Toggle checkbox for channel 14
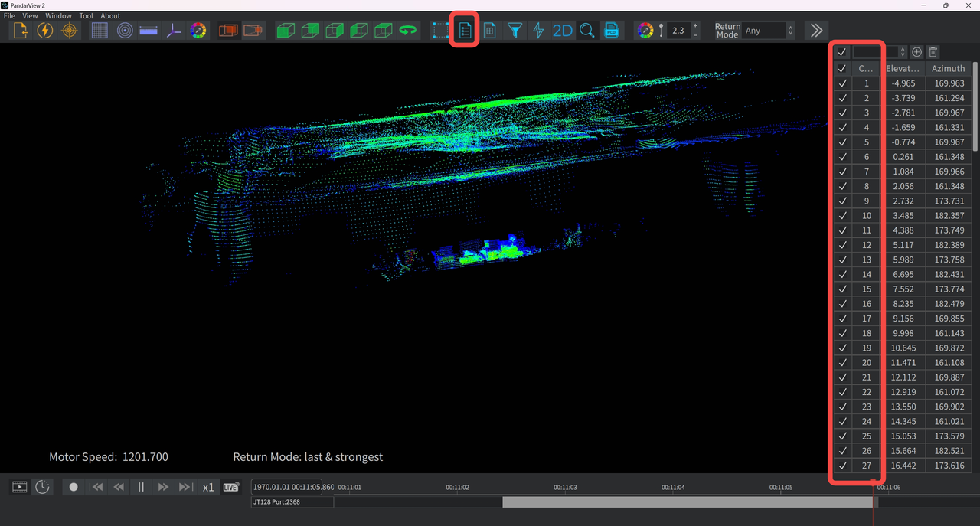Screen dimensions: 980x526 pyautogui.click(x=842, y=274)
